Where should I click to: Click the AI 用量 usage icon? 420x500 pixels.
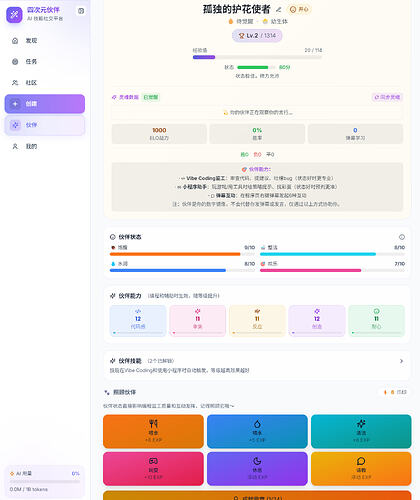pos(12,473)
